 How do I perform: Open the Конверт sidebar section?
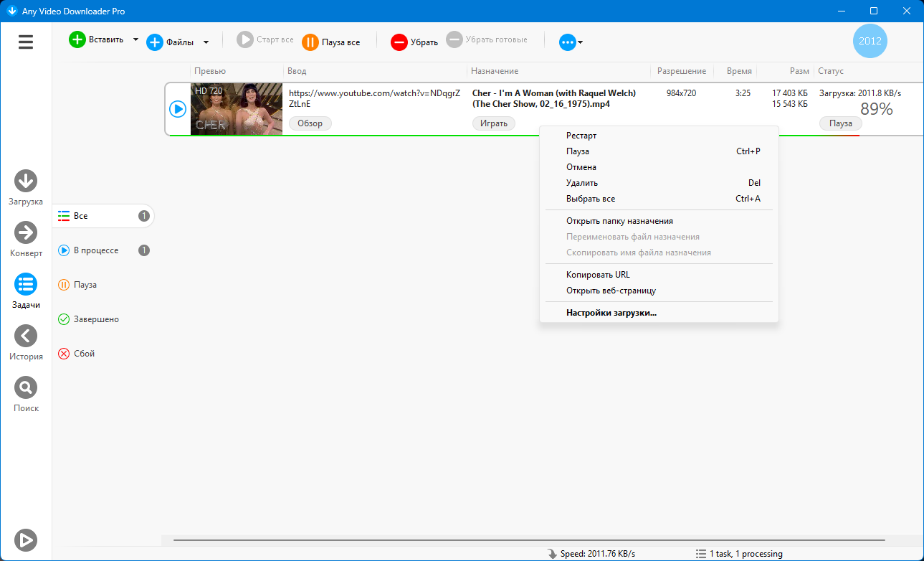tap(26, 233)
